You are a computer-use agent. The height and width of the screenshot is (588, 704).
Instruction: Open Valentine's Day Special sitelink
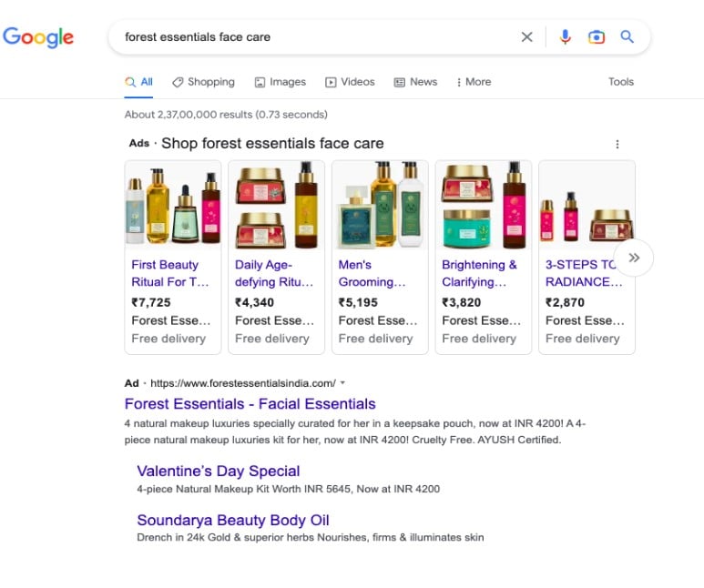219,471
